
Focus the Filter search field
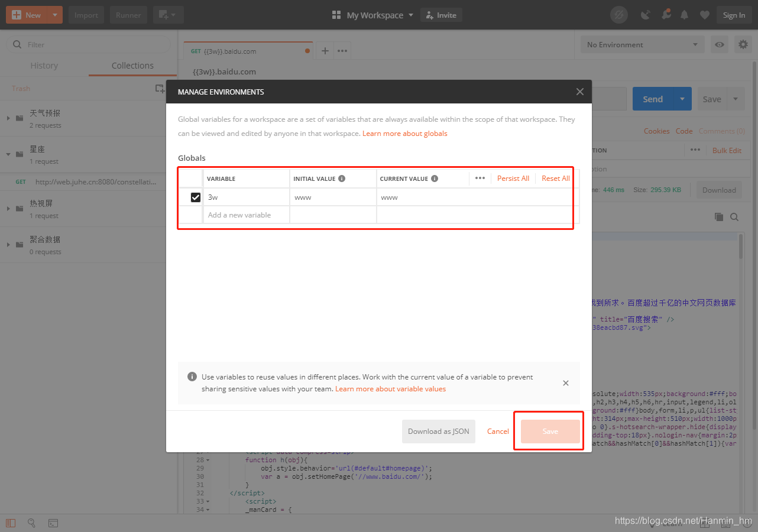88,44
